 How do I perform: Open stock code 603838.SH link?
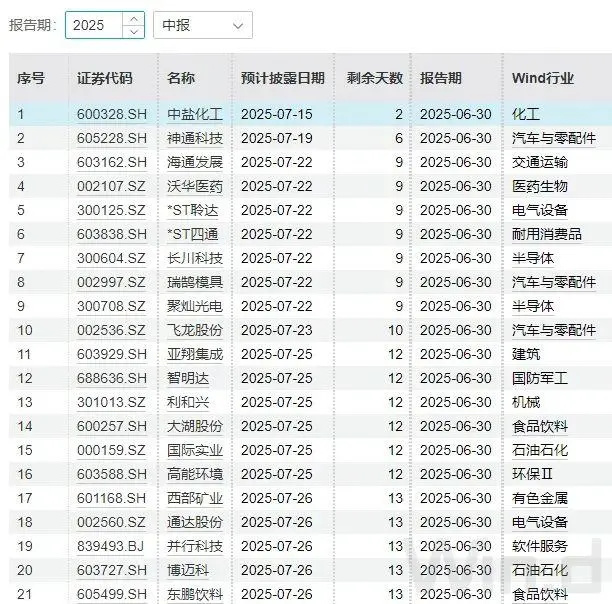112,234
